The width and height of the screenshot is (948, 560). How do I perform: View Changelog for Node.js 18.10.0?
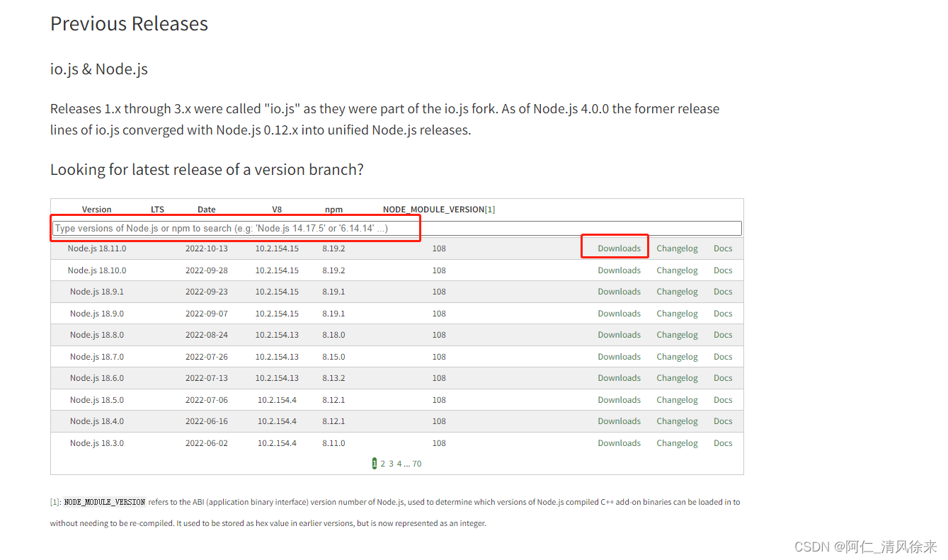[677, 270]
